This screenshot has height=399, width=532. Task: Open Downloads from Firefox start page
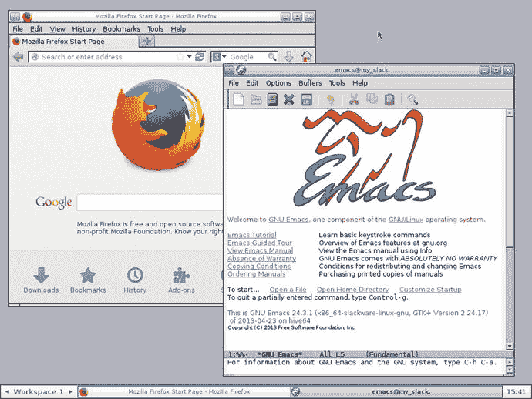click(x=41, y=280)
